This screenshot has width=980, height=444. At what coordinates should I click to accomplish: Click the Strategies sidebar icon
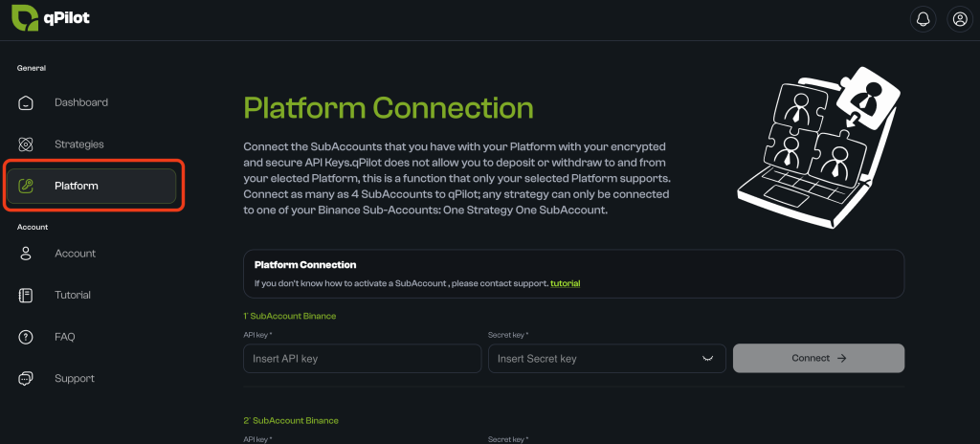(x=26, y=144)
